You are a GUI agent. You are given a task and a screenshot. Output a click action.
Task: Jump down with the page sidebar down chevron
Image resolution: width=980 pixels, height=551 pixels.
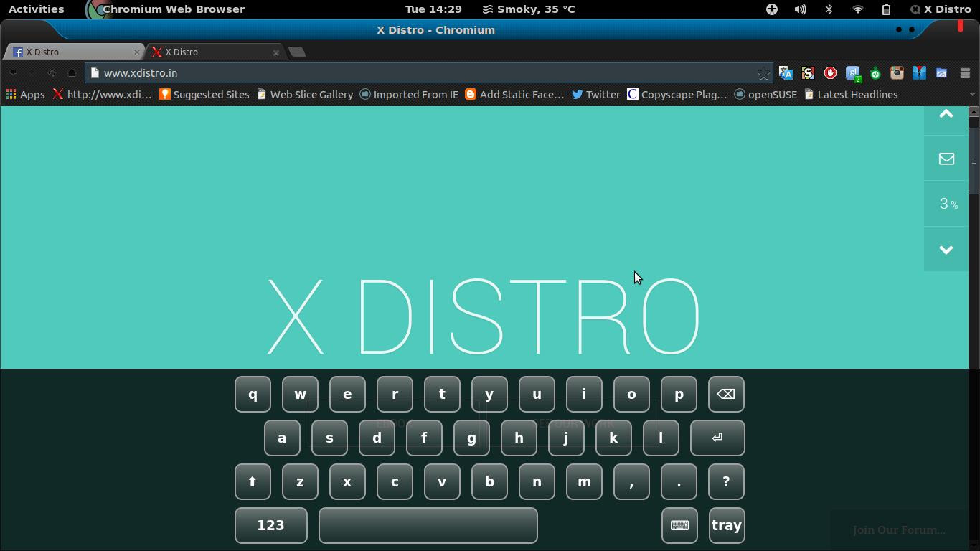point(946,250)
